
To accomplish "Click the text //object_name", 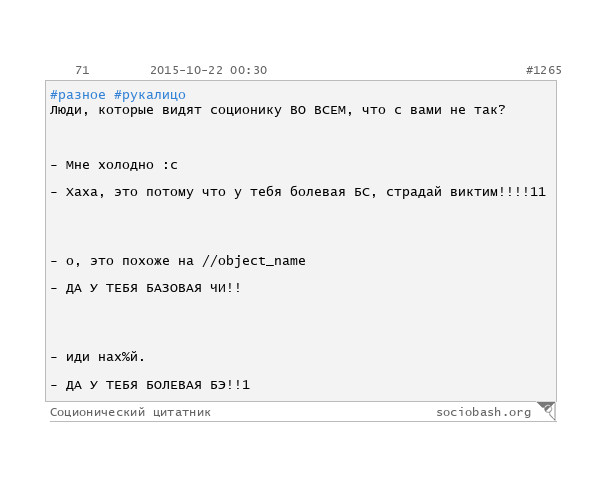I will point(254,261).
